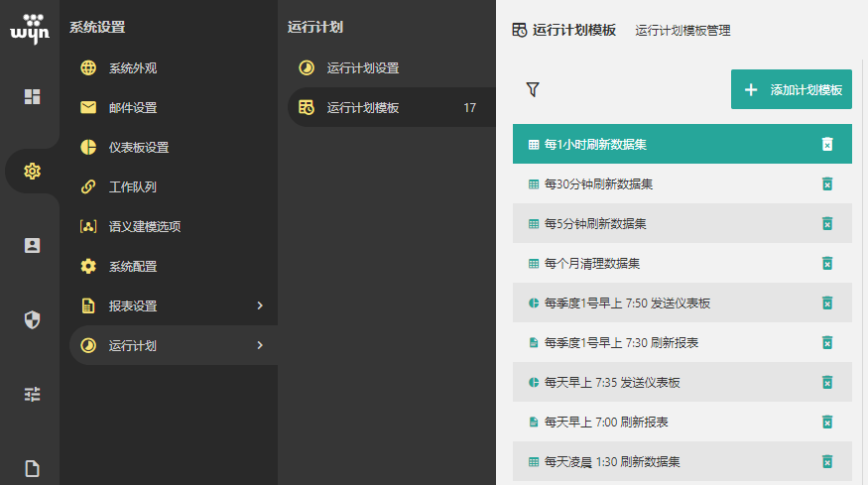Click the sliders tuning icon in rail
This screenshot has width=868, height=485.
pos(32,394)
